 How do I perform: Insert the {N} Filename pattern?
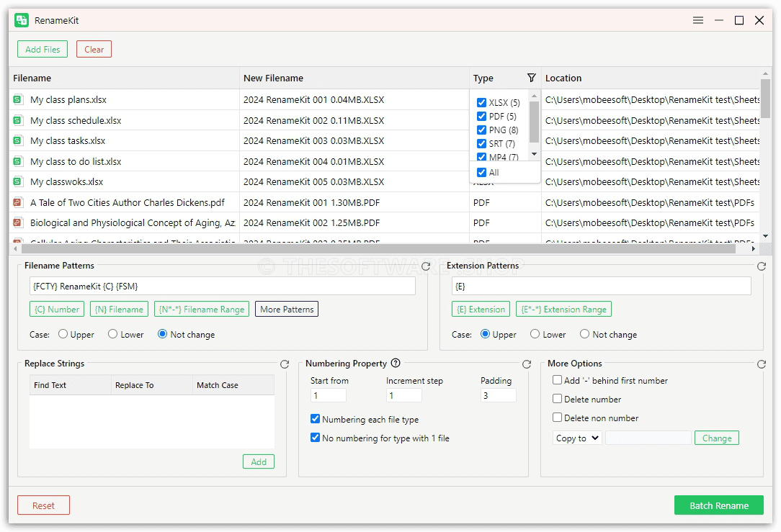tap(119, 309)
